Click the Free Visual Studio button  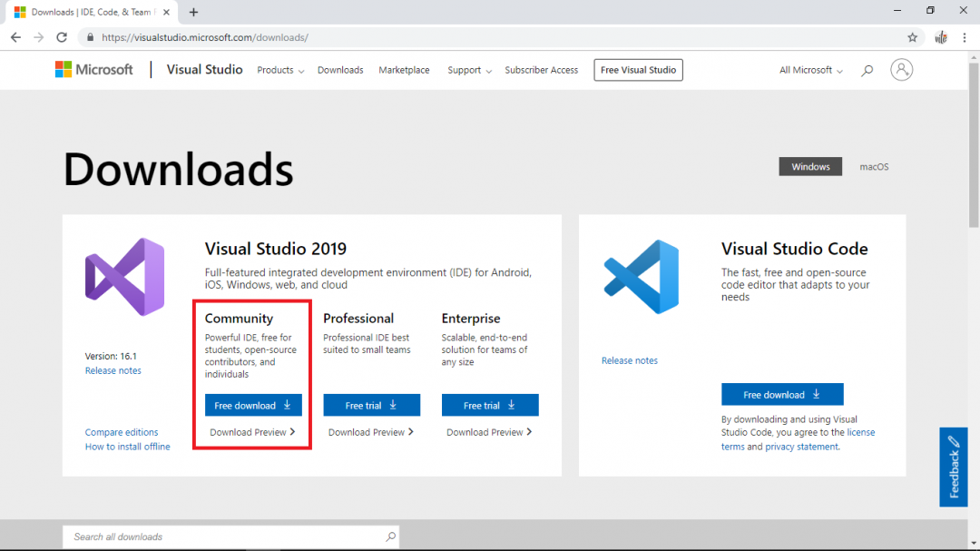click(638, 69)
